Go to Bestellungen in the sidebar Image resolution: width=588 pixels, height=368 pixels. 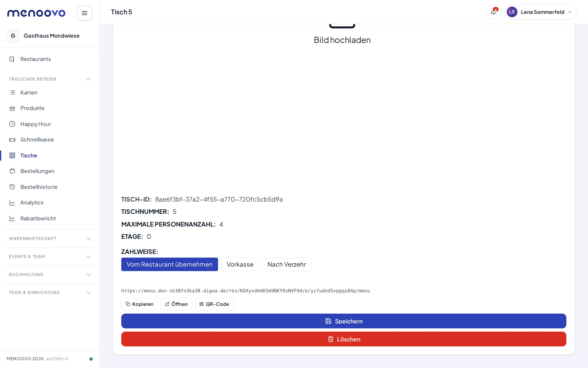pos(50,171)
